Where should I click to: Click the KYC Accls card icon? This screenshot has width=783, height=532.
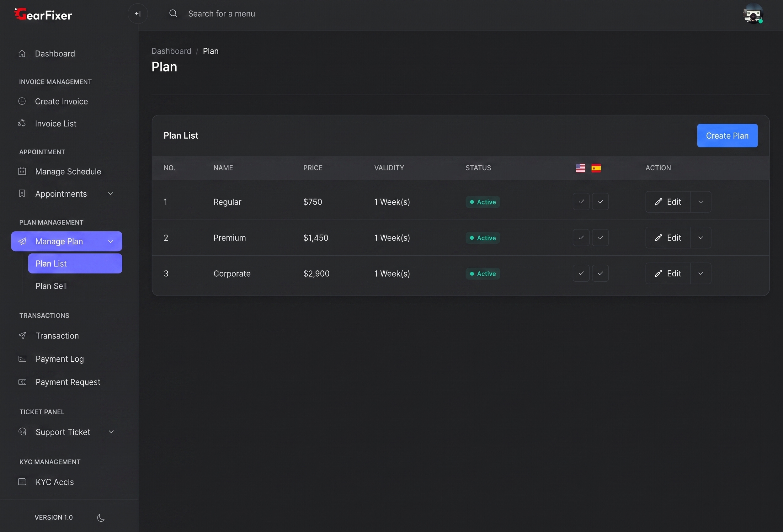(x=22, y=482)
